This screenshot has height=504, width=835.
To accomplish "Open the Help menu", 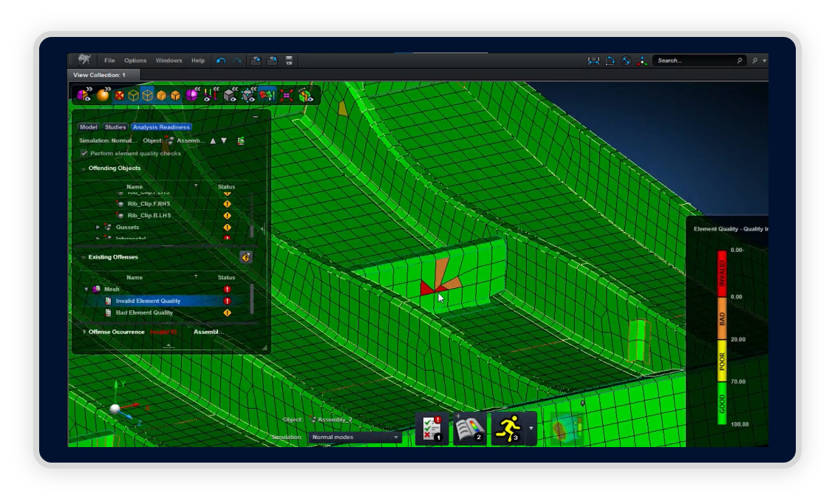I will 198,61.
